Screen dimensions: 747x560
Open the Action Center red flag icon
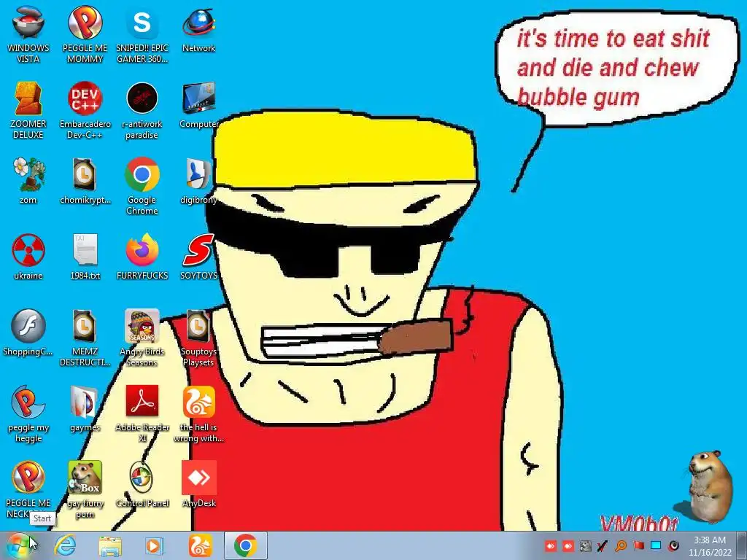638,545
